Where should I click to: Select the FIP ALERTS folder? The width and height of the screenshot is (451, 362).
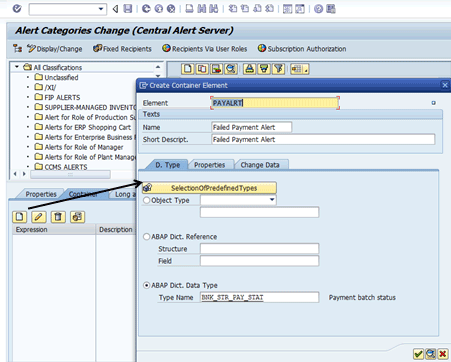click(x=57, y=97)
